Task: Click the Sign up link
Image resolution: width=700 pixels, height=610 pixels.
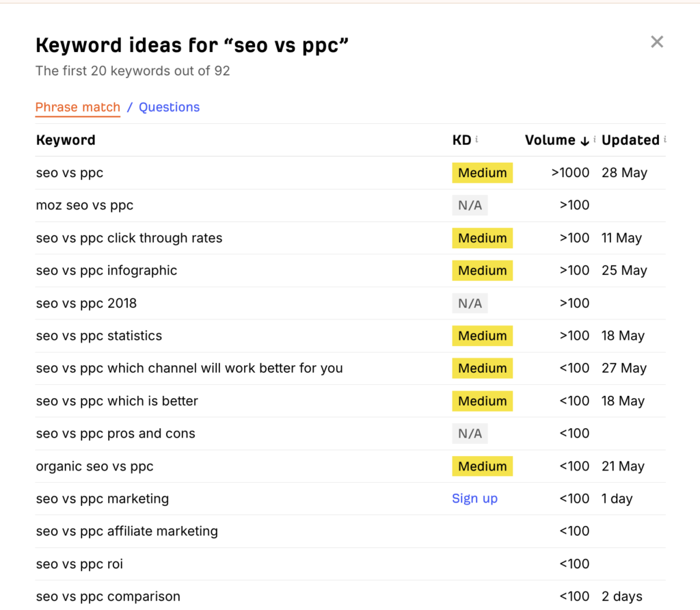Action: [x=474, y=499]
